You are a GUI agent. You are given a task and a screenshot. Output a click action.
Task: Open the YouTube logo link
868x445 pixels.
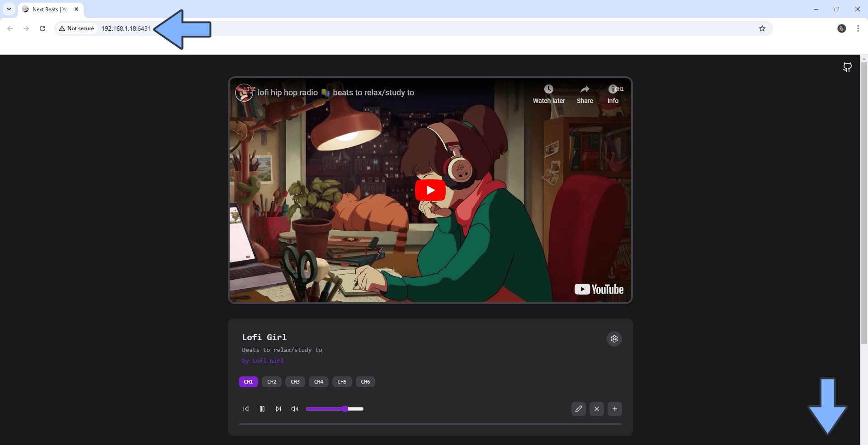pos(599,289)
